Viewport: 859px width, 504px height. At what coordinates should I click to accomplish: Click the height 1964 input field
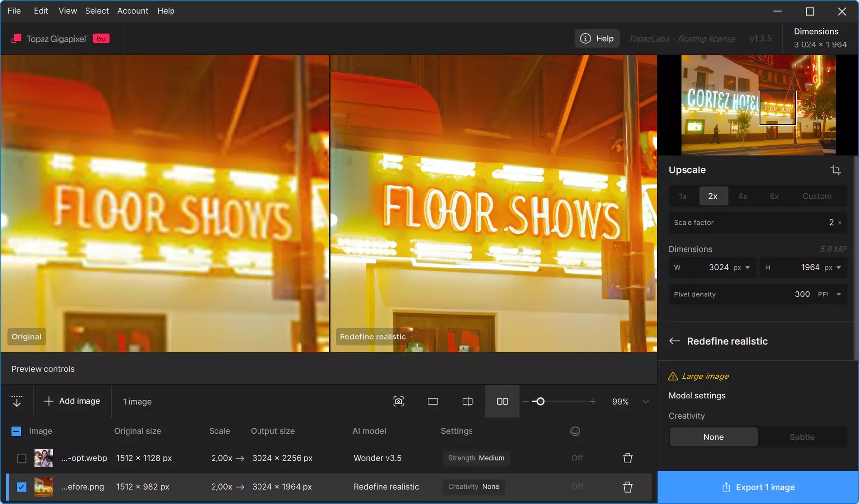(x=803, y=268)
